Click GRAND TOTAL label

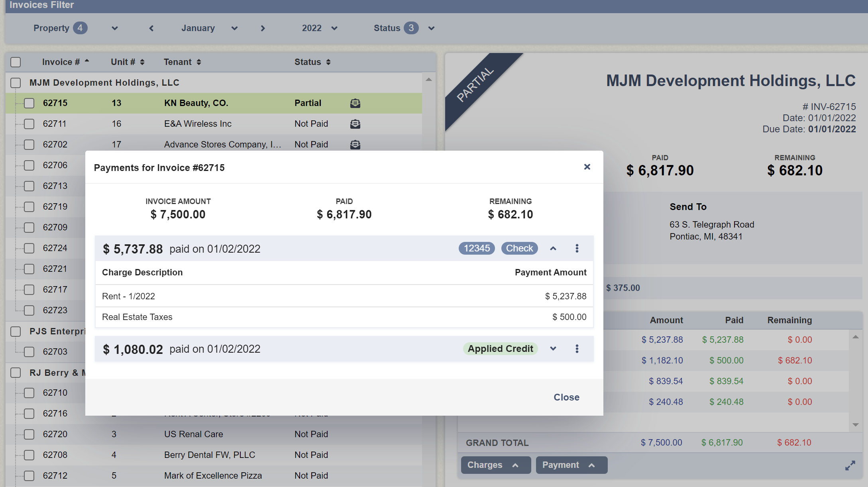497,443
